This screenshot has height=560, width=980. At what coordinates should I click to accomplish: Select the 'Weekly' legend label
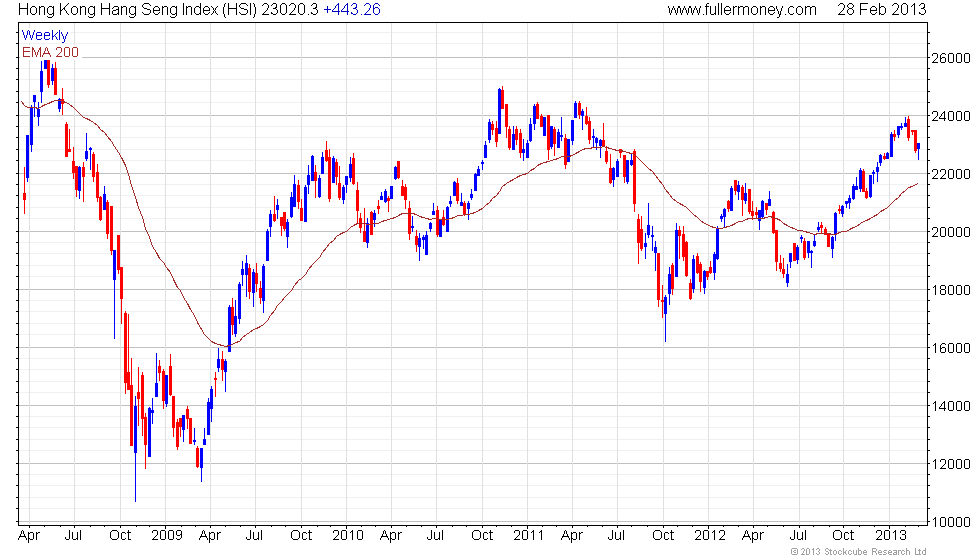(45, 36)
